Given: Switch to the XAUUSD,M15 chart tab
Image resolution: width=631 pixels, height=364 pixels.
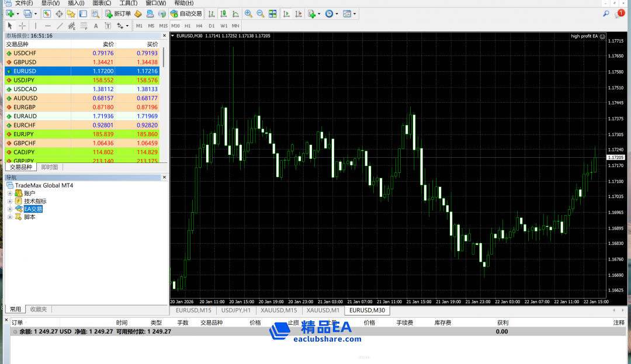Looking at the screenshot, I should [279, 310].
